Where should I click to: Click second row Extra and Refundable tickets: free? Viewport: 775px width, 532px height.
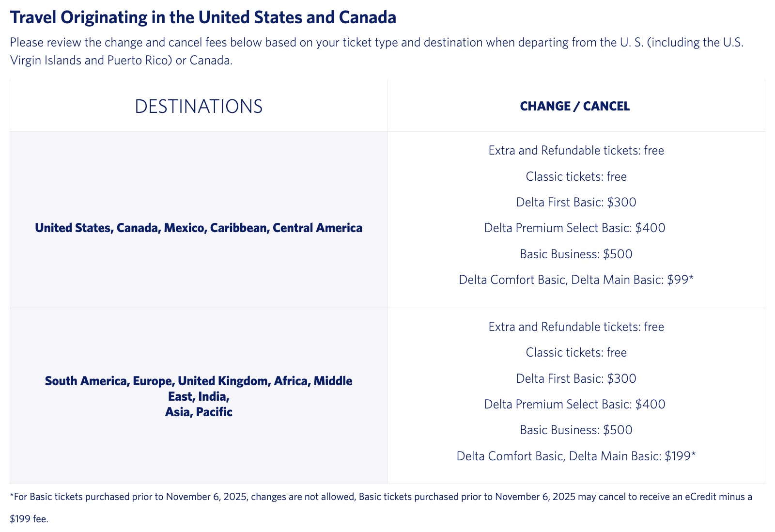pyautogui.click(x=576, y=327)
